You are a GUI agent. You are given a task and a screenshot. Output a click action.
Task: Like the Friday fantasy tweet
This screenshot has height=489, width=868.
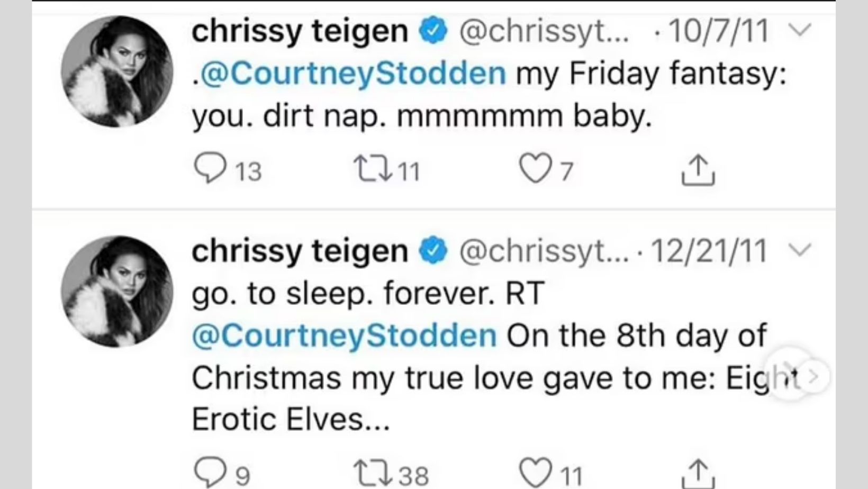[x=535, y=169]
